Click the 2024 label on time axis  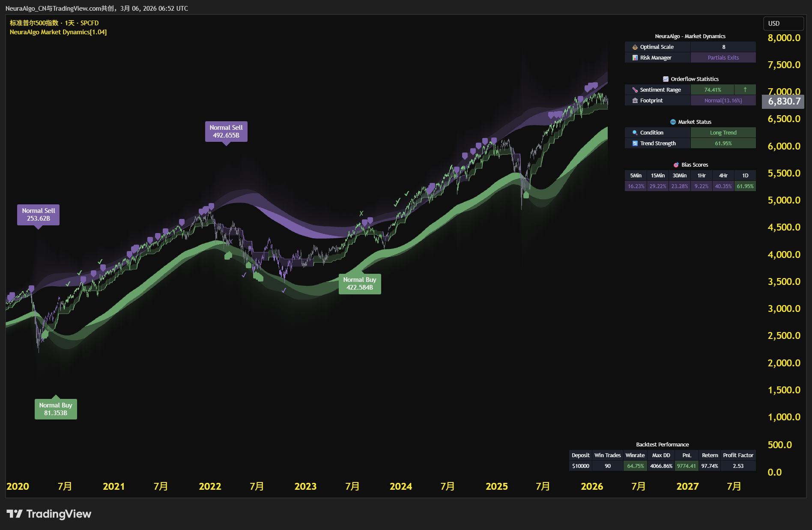pyautogui.click(x=401, y=487)
